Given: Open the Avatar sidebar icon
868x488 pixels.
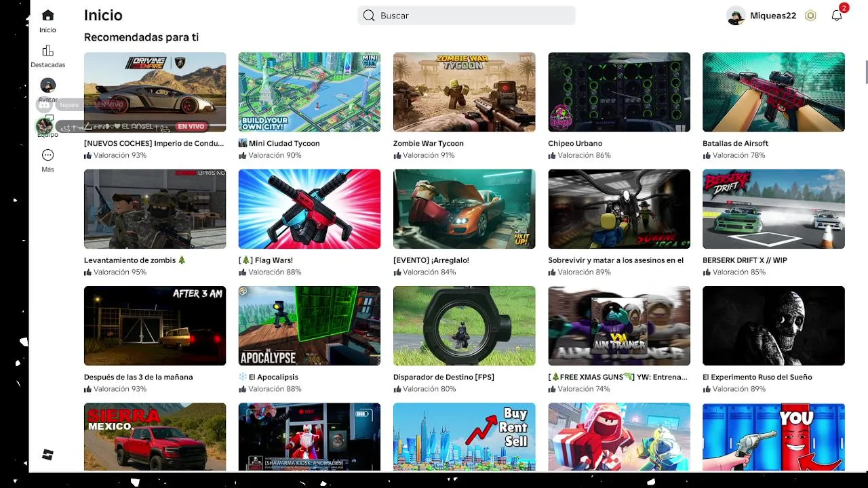Looking at the screenshot, I should pos(47,85).
